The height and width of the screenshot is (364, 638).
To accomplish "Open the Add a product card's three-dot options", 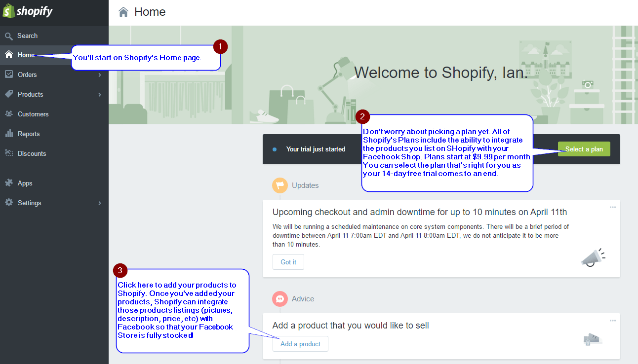I will (613, 321).
